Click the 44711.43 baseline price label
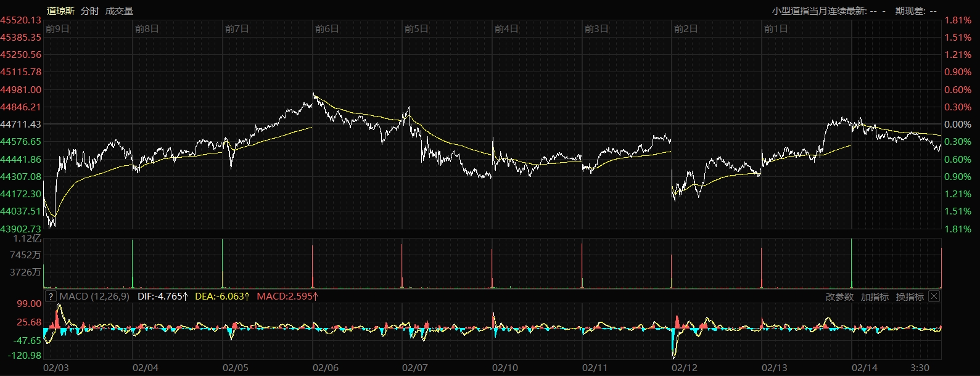Screen dimensions: 980x376 21,125
